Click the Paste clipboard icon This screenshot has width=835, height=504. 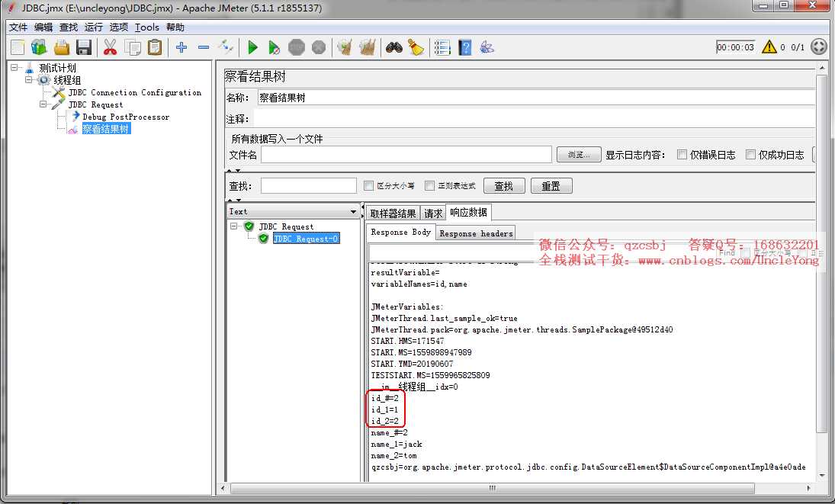[155, 47]
